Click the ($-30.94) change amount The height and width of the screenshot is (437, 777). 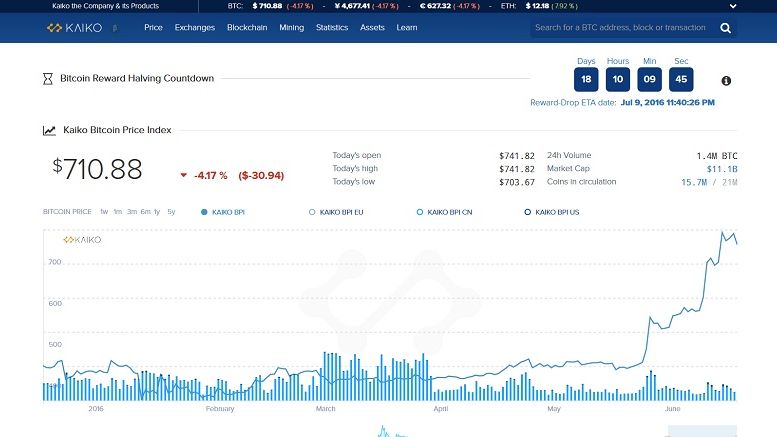click(261, 175)
